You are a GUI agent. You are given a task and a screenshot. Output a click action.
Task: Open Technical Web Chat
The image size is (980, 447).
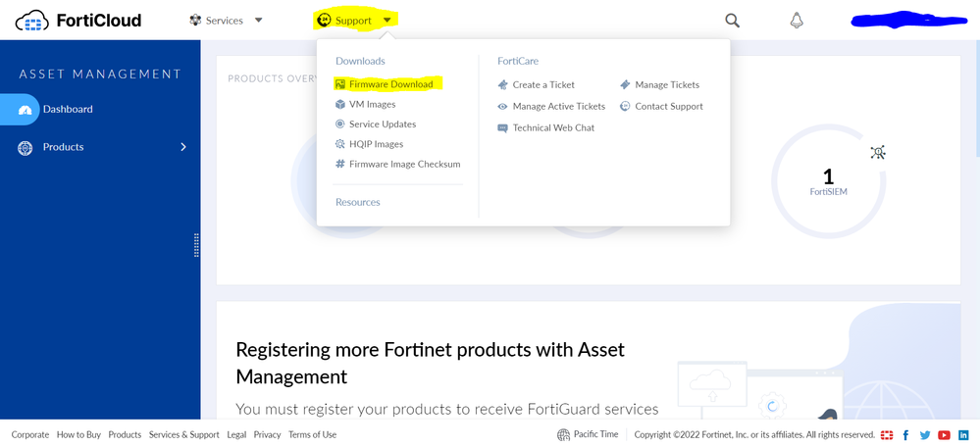(552, 127)
